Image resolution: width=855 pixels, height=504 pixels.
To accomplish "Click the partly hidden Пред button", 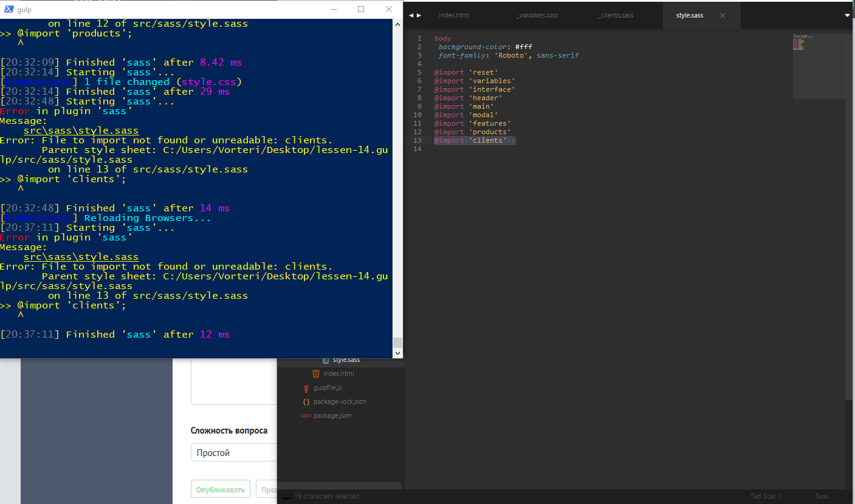I will 267,489.
